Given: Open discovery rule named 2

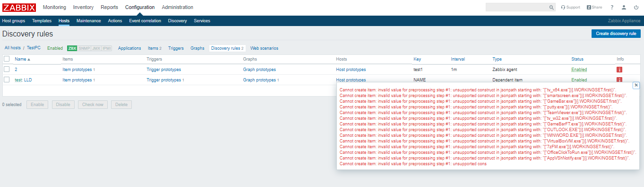Looking at the screenshot, I should coord(16,70).
